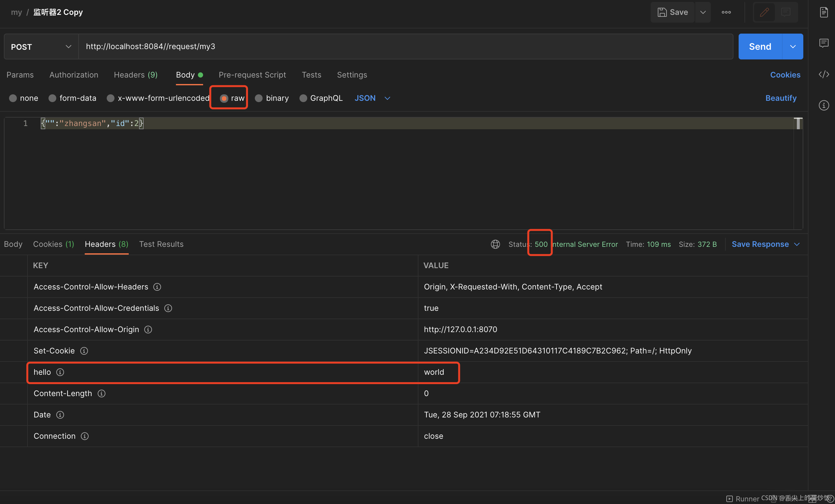Click the Time 109 ms value

click(658, 244)
